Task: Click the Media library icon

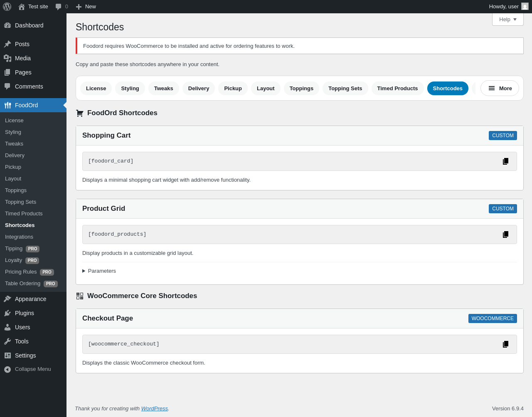Action: 7,58
